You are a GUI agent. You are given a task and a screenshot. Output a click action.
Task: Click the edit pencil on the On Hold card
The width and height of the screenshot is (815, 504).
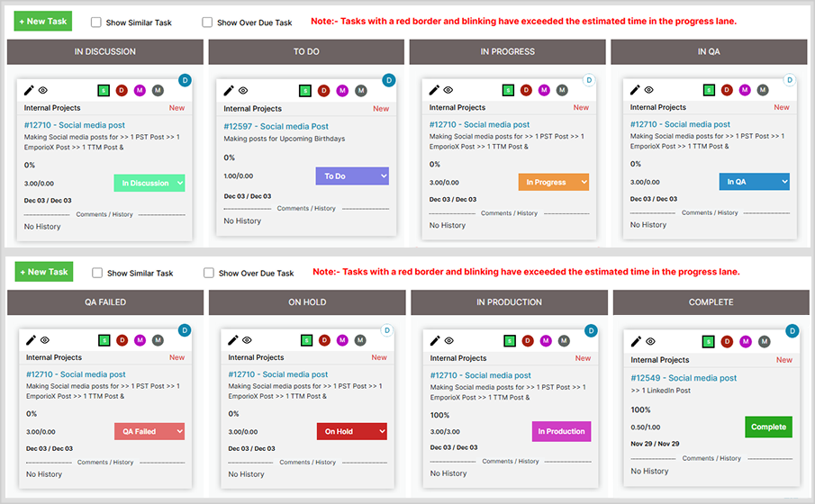pos(233,340)
